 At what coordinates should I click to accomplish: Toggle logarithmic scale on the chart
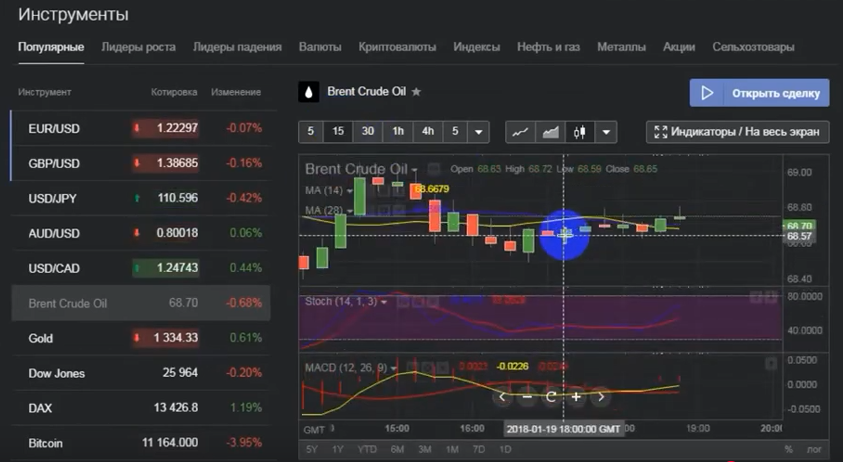[x=815, y=449]
